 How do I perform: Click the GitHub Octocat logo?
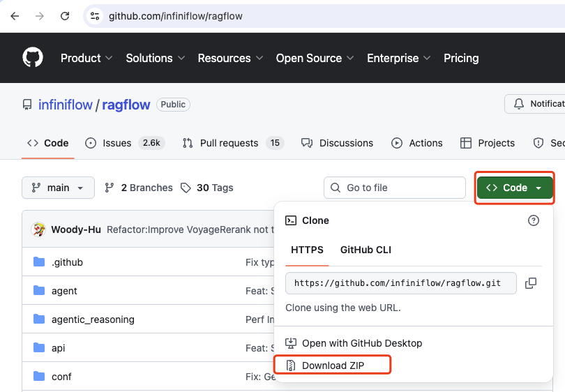(x=33, y=58)
